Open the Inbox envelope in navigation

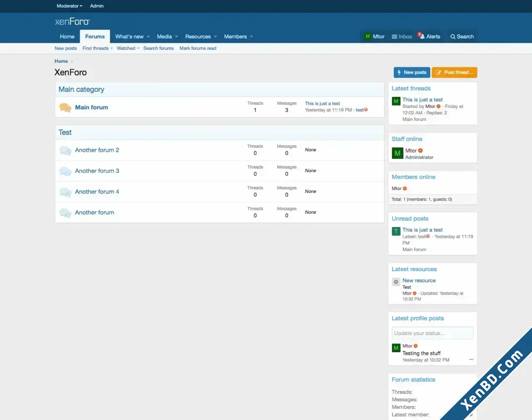tap(402, 37)
